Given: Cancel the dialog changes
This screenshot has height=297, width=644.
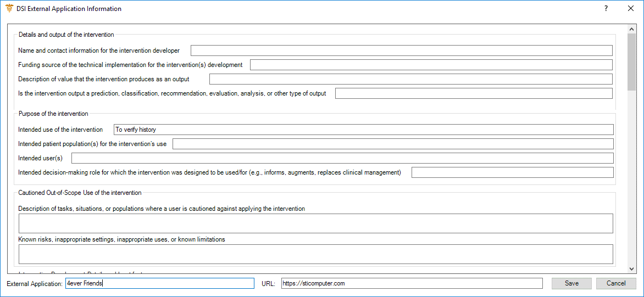Looking at the screenshot, I should click(616, 283).
